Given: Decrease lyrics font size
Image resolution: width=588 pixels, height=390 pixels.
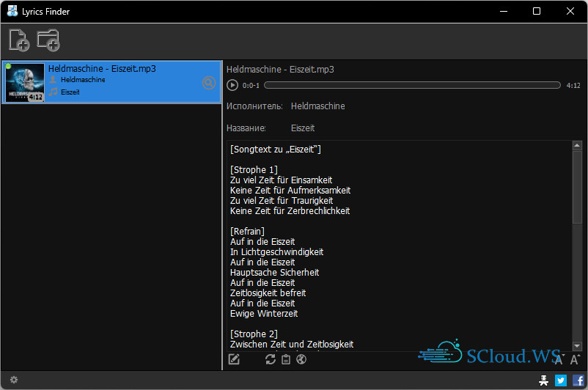Looking at the screenshot, I should click(559, 359).
